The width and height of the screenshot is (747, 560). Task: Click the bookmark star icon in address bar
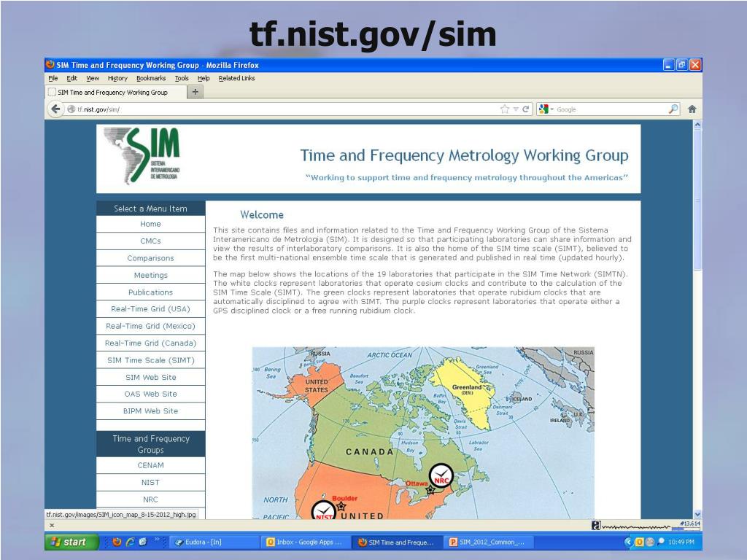coord(505,109)
